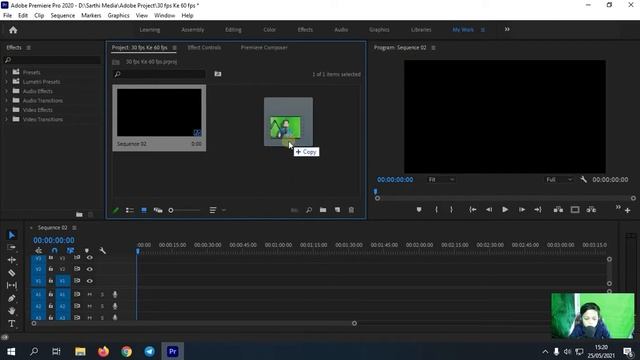Expand the Audio Transitions folder
The image size is (640, 360).
(6, 100)
